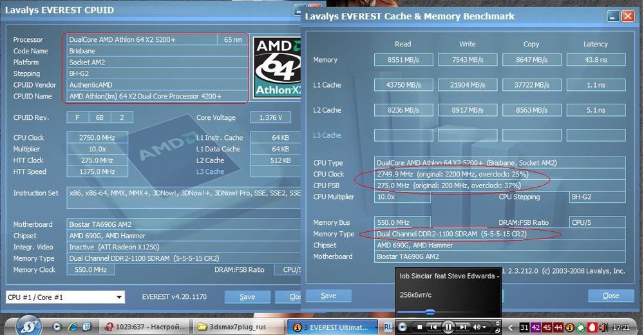Open the EVEREST orange info tray icon
Viewport: 644px width, 335px height.
click(570, 328)
